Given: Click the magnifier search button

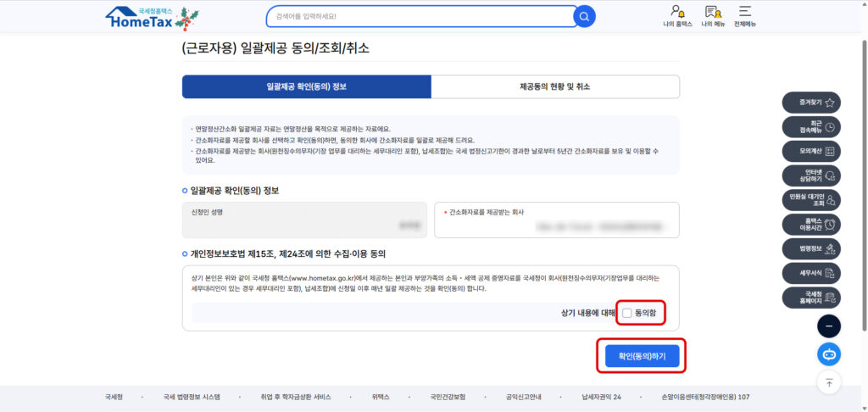Looking at the screenshot, I should click(x=584, y=17).
